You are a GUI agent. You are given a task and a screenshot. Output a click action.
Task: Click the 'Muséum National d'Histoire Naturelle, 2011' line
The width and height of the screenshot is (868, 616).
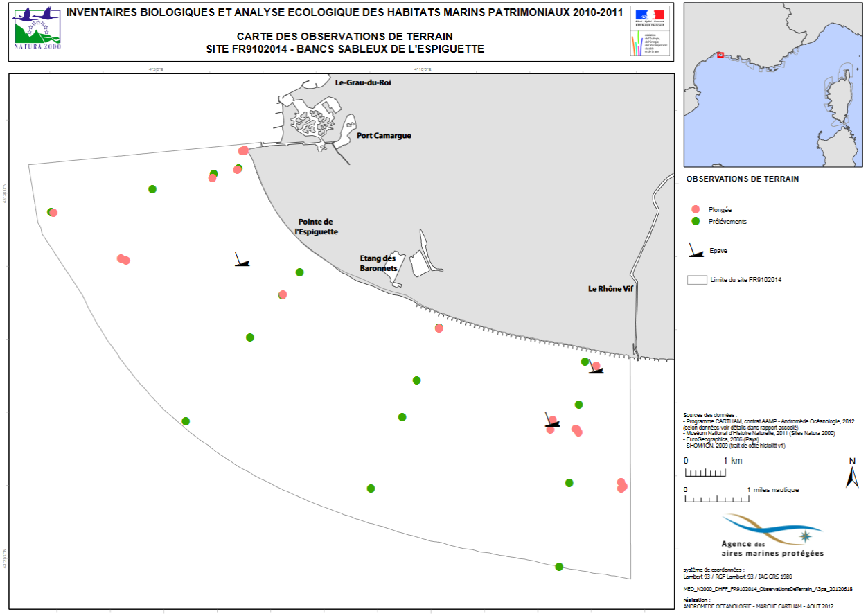click(x=759, y=433)
